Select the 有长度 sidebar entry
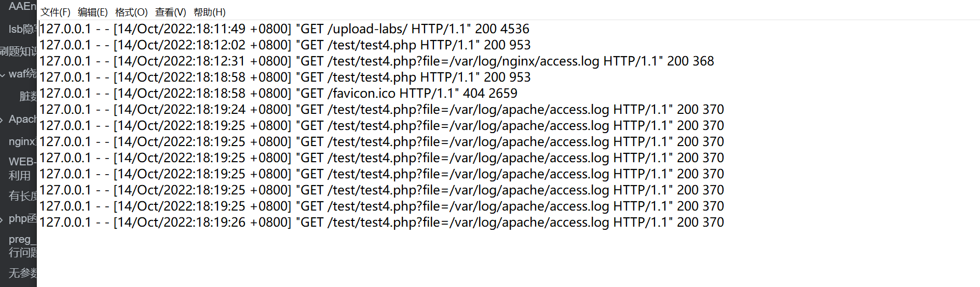 (x=22, y=196)
